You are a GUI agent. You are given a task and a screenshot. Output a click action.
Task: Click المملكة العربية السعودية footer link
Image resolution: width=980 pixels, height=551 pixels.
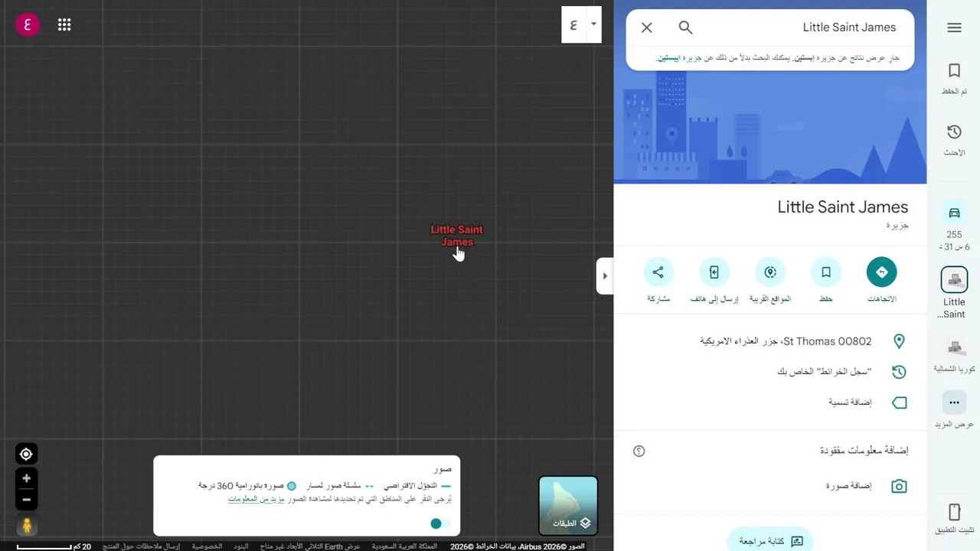coord(404,546)
